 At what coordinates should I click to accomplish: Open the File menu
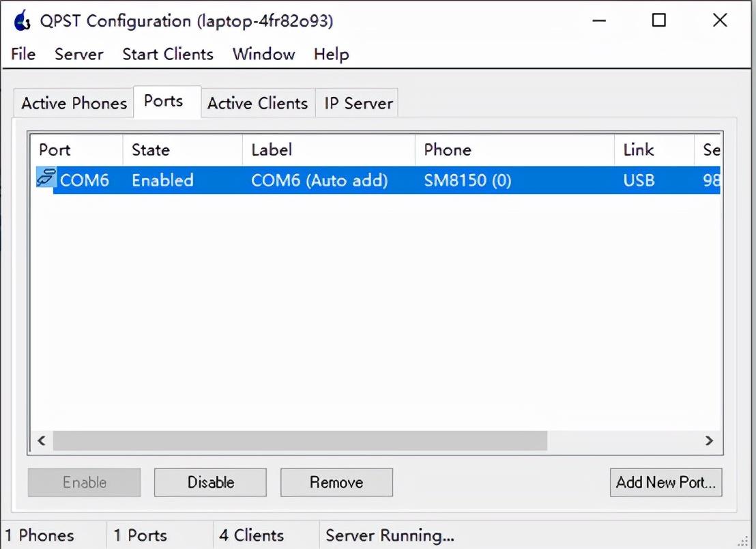(23, 54)
